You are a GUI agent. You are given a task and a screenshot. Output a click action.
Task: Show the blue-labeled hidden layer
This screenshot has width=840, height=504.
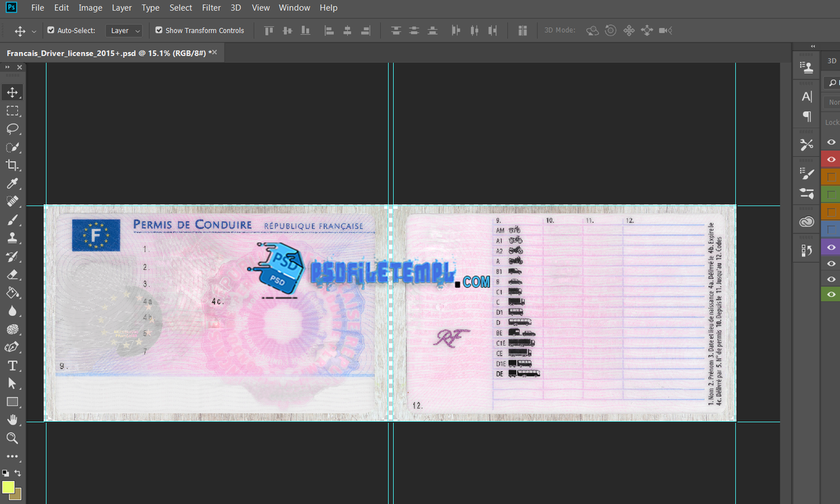831,229
